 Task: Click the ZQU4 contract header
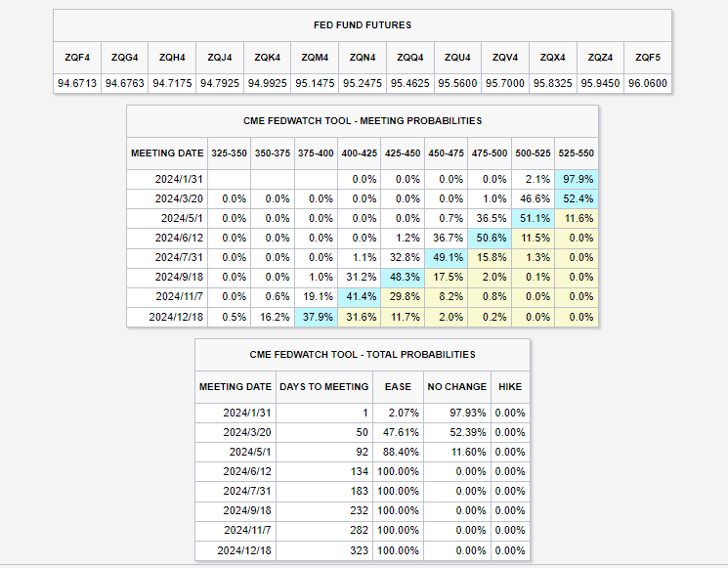tap(457, 58)
